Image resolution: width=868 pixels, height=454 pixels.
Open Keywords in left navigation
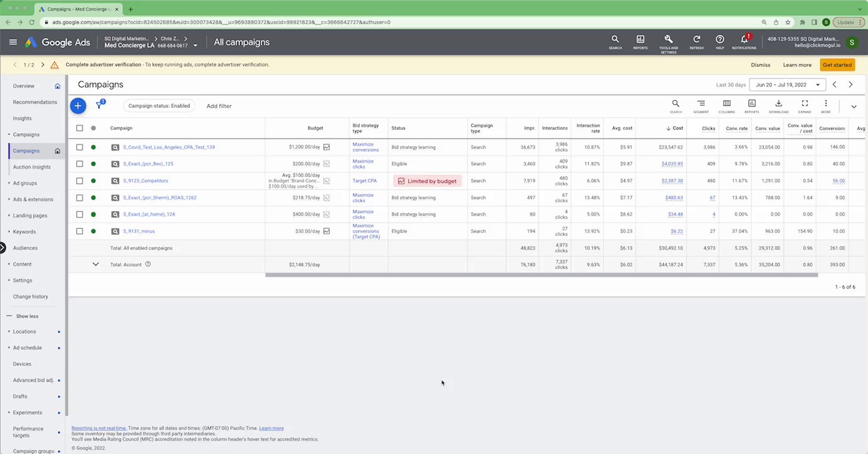click(x=25, y=231)
